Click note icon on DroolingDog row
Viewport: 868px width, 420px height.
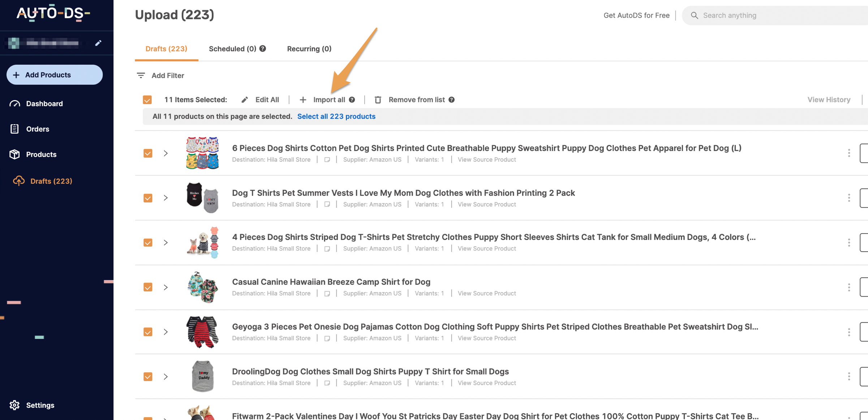(x=327, y=383)
